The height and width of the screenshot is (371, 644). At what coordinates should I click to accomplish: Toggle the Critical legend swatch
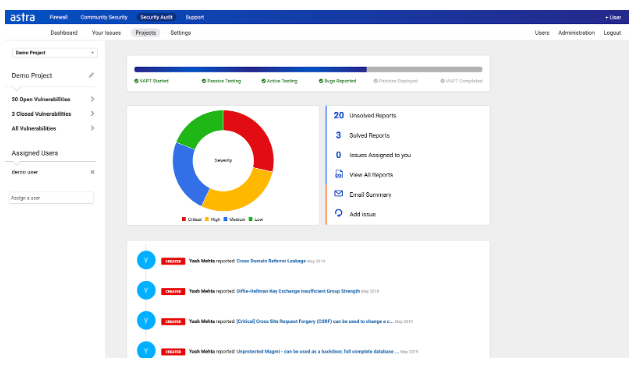pyautogui.click(x=184, y=219)
